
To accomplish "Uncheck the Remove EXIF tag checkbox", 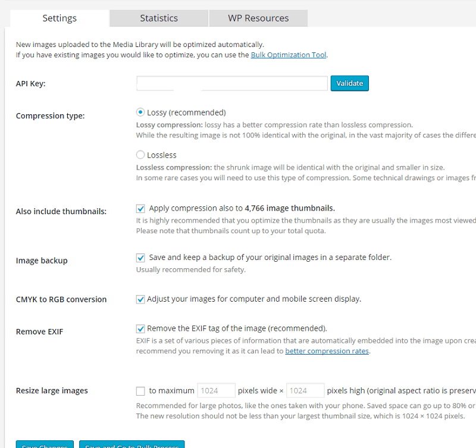I will point(140,328).
